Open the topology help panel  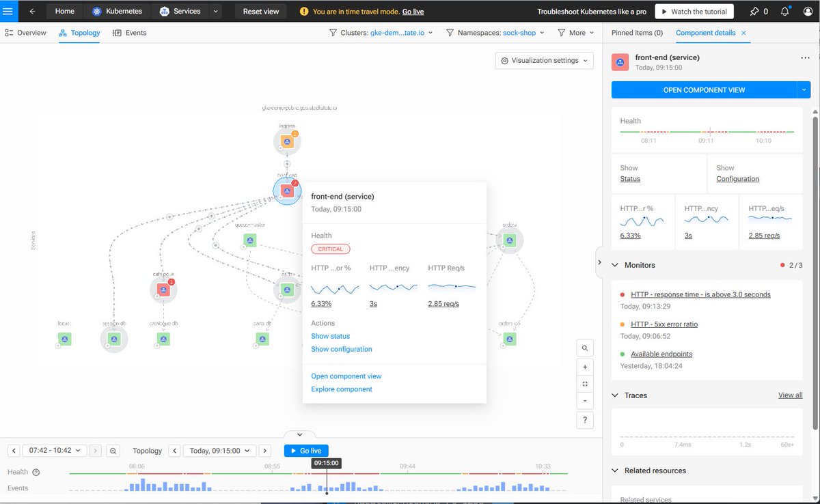tap(584, 420)
